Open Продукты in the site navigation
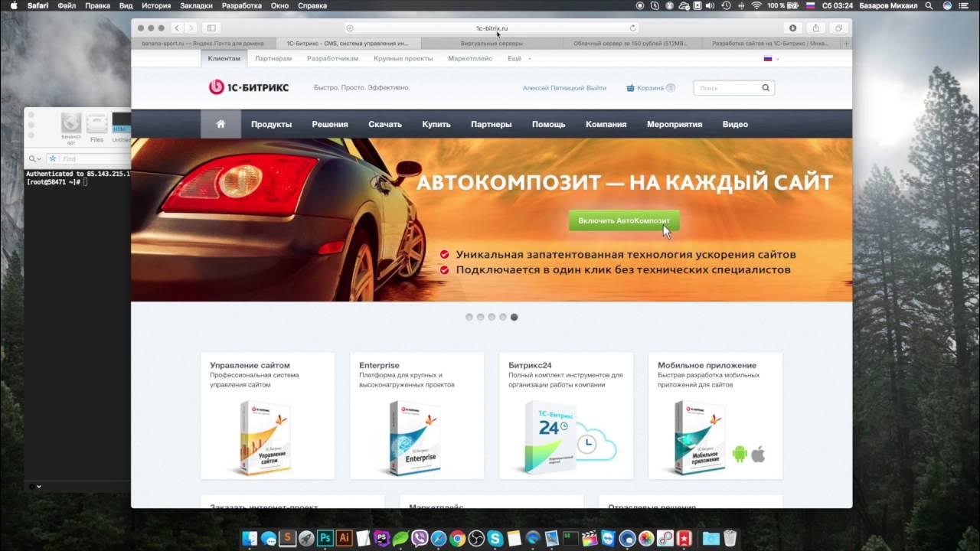This screenshot has width=980, height=551. 271,124
